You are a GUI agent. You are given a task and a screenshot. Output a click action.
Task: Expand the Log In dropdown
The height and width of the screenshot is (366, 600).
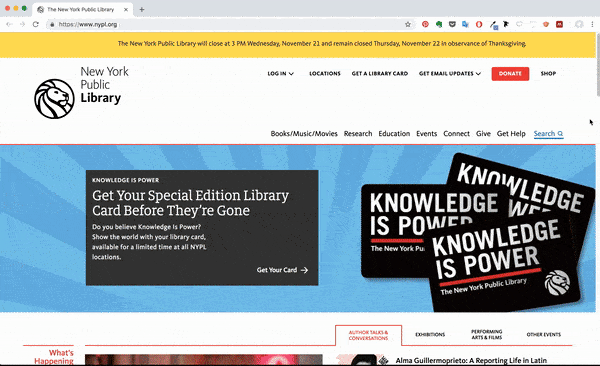click(280, 74)
